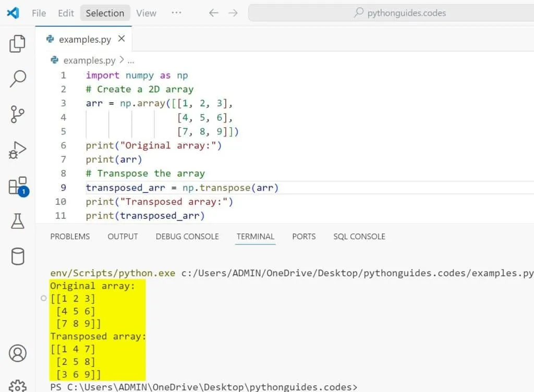This screenshot has height=392, width=534.
Task: Open the Explorer view in activity bar
Action: click(17, 44)
